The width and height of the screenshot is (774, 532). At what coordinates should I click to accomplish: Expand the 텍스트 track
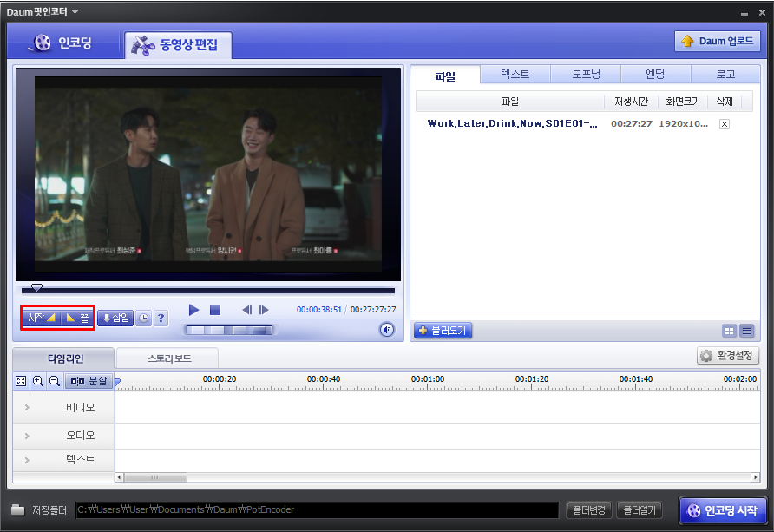tap(27, 460)
